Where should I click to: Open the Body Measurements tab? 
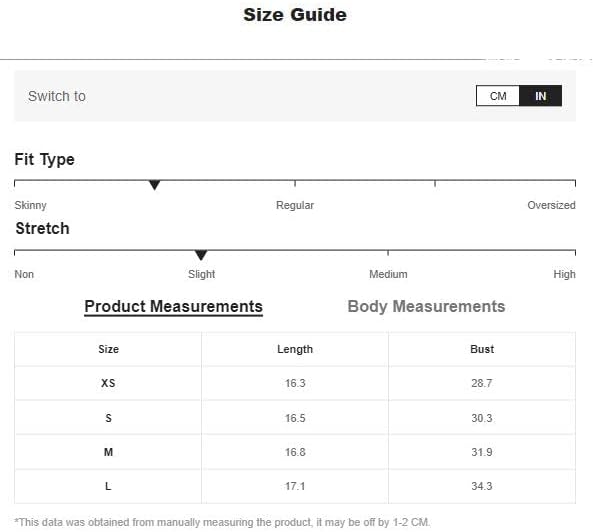pyautogui.click(x=426, y=307)
